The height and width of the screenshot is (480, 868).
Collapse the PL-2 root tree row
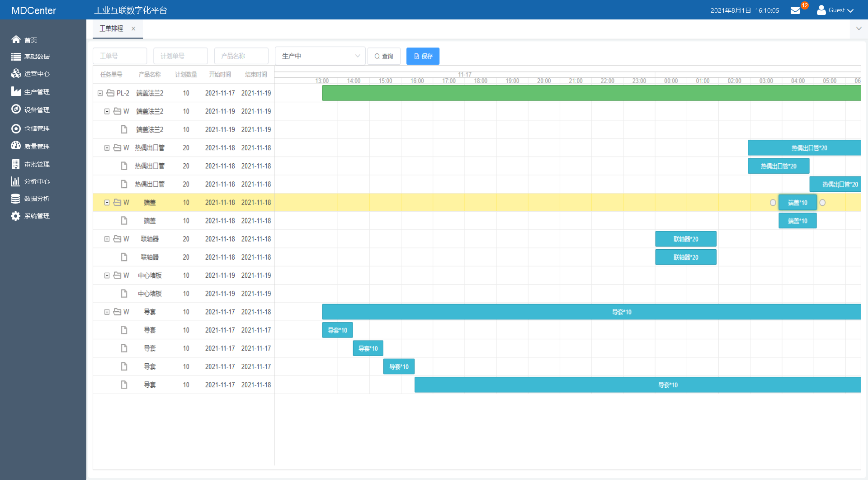(100, 93)
